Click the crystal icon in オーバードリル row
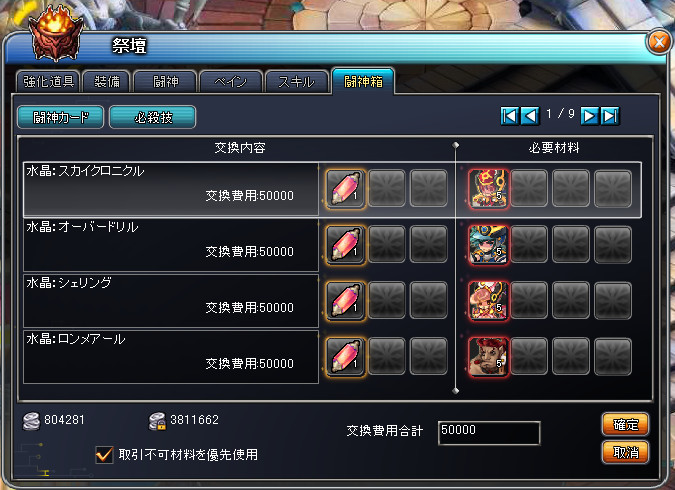This screenshot has width=675, height=490. [345, 245]
